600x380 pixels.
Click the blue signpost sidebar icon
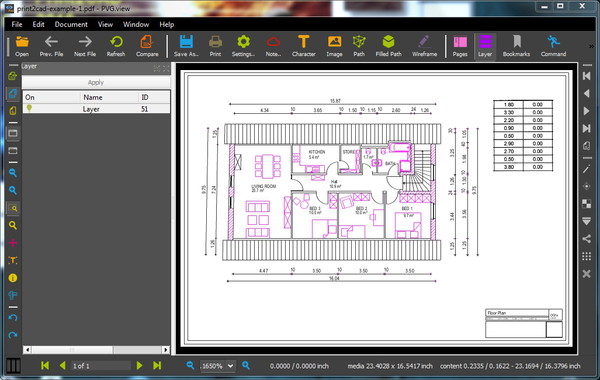[x=13, y=295]
